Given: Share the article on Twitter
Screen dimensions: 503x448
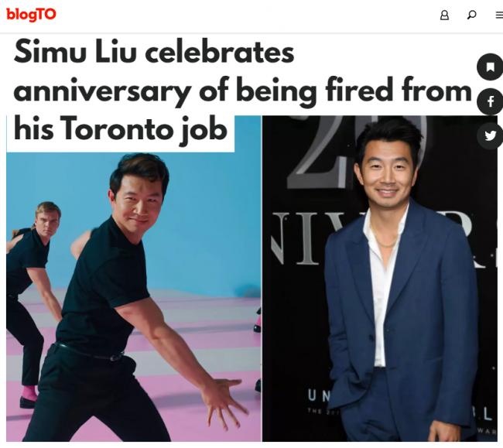Looking at the screenshot, I should tap(490, 136).
